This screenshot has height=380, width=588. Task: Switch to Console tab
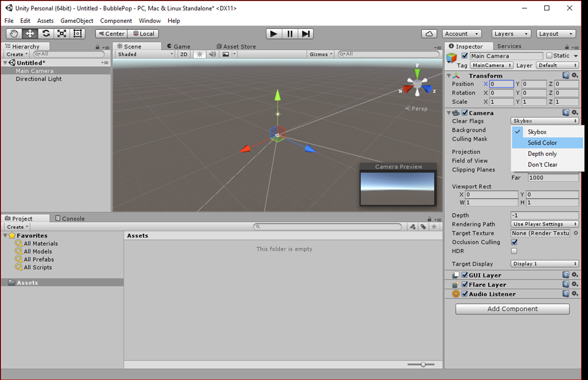70,219
